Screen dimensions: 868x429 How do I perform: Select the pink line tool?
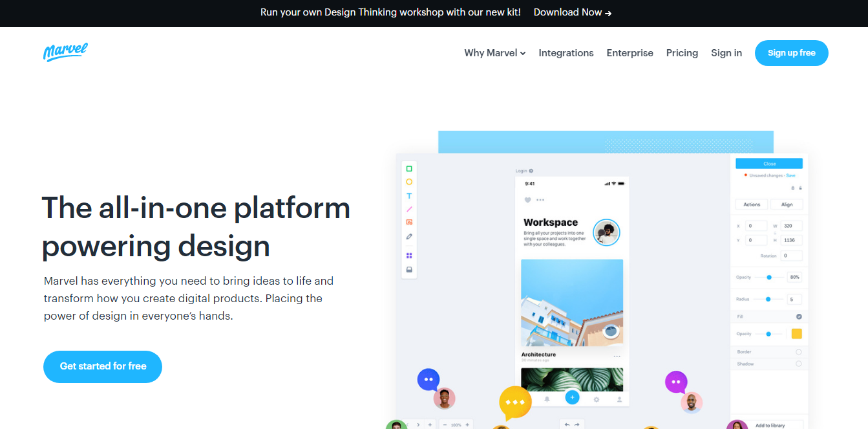click(x=409, y=209)
